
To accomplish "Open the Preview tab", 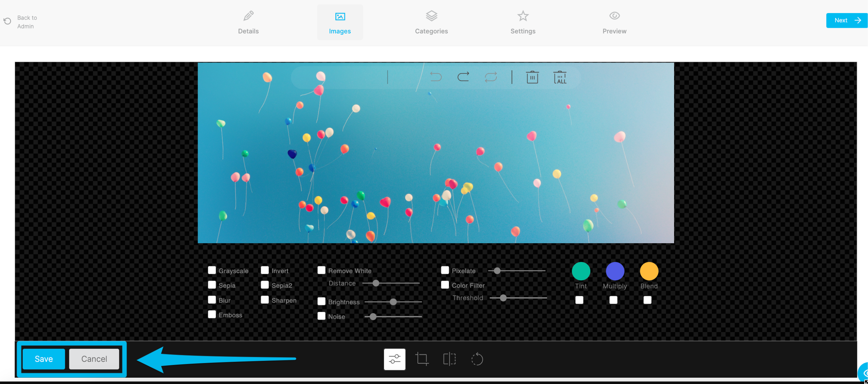I will point(614,22).
